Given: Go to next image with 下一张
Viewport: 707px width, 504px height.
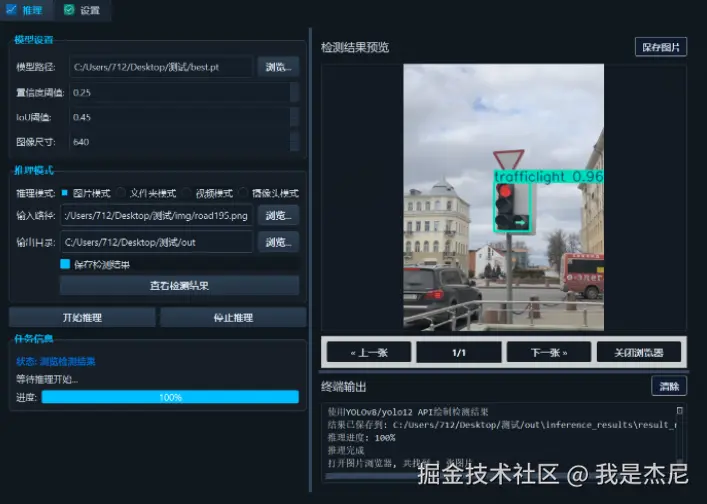Looking at the screenshot, I should click(x=548, y=352).
